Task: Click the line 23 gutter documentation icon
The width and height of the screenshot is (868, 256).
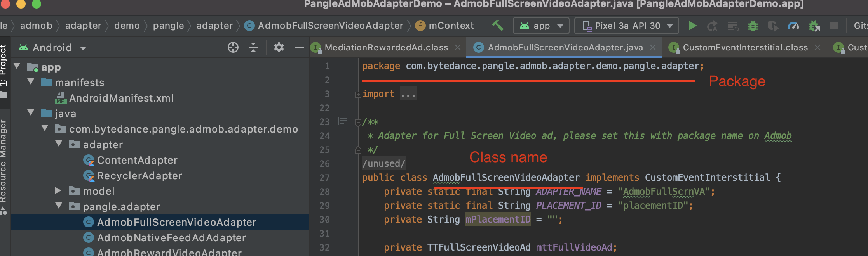Action: (x=342, y=121)
